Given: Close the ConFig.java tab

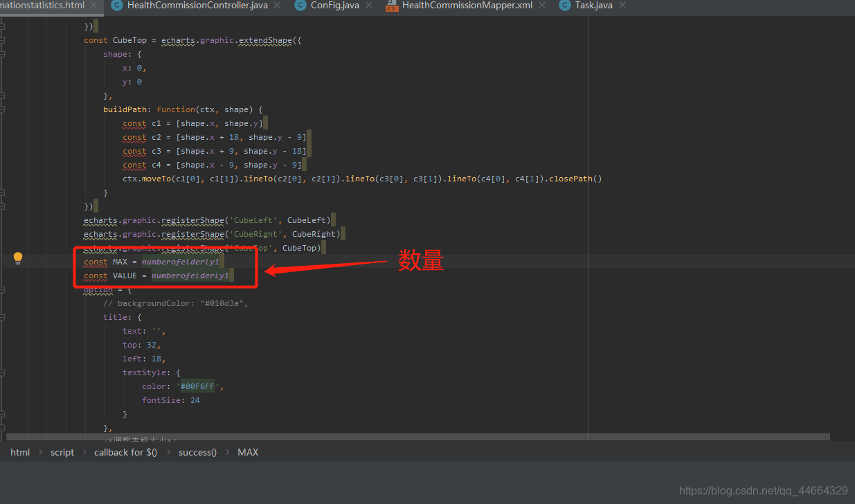Looking at the screenshot, I should 368,6.
